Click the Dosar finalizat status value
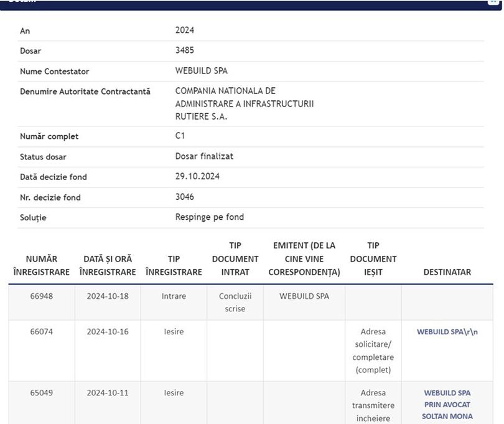 [x=204, y=156]
